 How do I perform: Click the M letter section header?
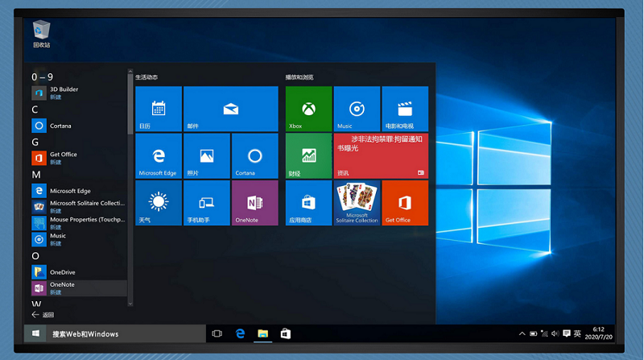point(36,175)
